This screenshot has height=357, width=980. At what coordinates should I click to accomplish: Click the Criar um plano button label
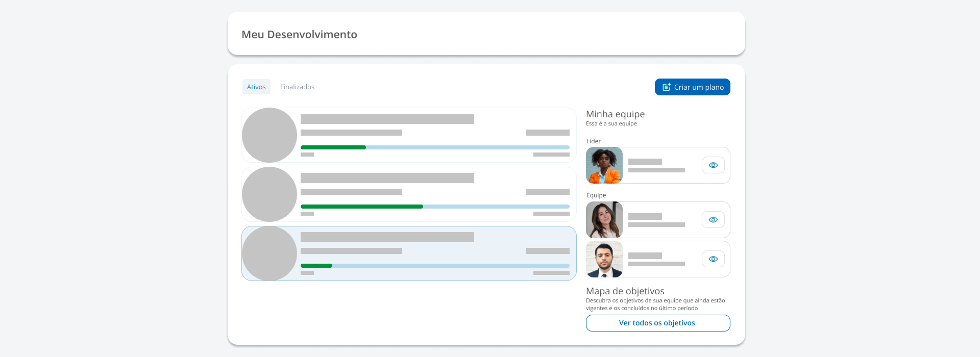(699, 87)
